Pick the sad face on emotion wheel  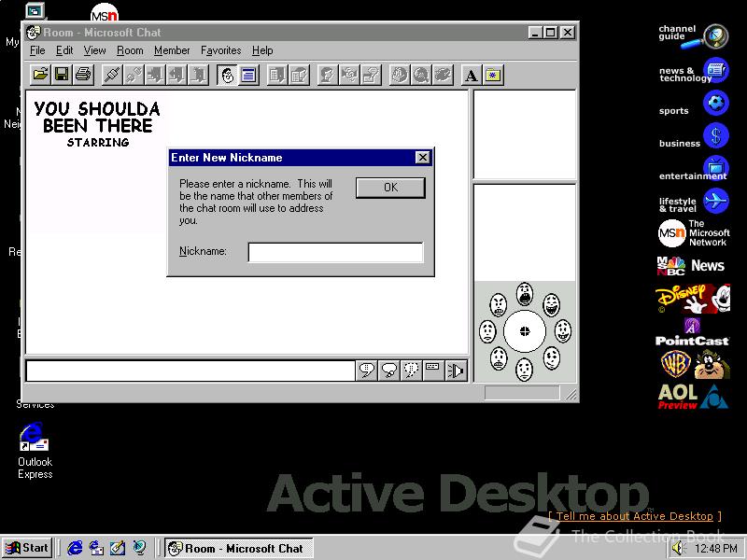[x=487, y=331]
